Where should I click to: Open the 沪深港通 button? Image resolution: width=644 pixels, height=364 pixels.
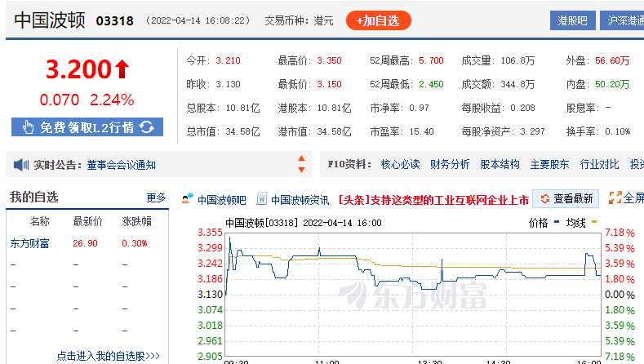622,20
